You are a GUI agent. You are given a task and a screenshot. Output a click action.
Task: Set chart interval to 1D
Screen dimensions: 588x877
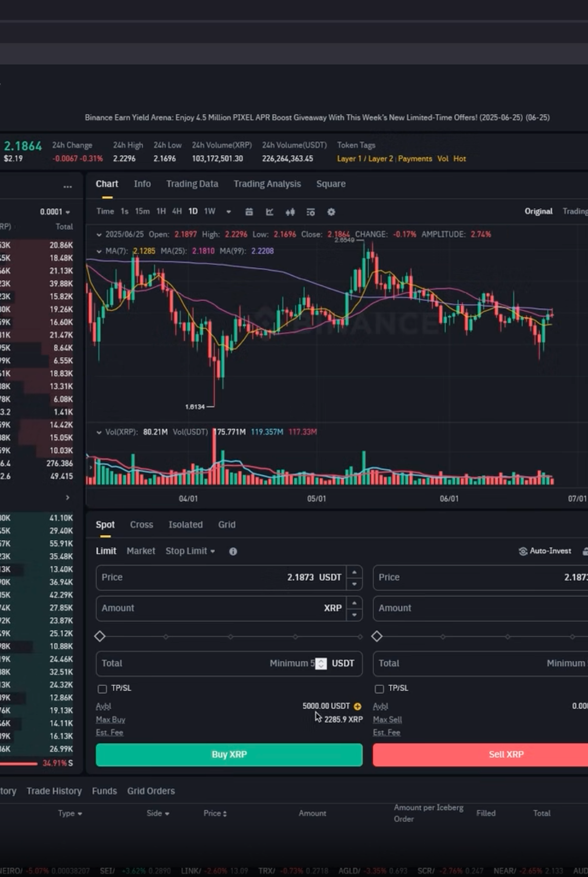pos(193,212)
